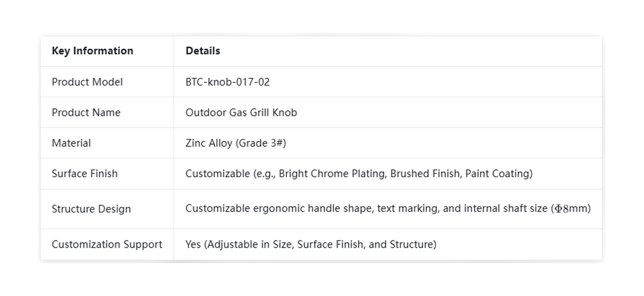
Task: Click the Zinc Alloy text
Action: [x=206, y=143]
